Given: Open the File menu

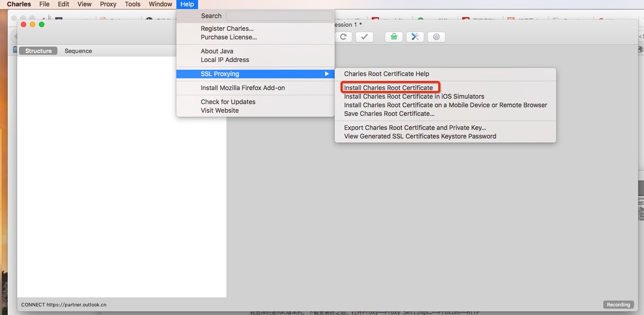Looking at the screenshot, I should (44, 4).
